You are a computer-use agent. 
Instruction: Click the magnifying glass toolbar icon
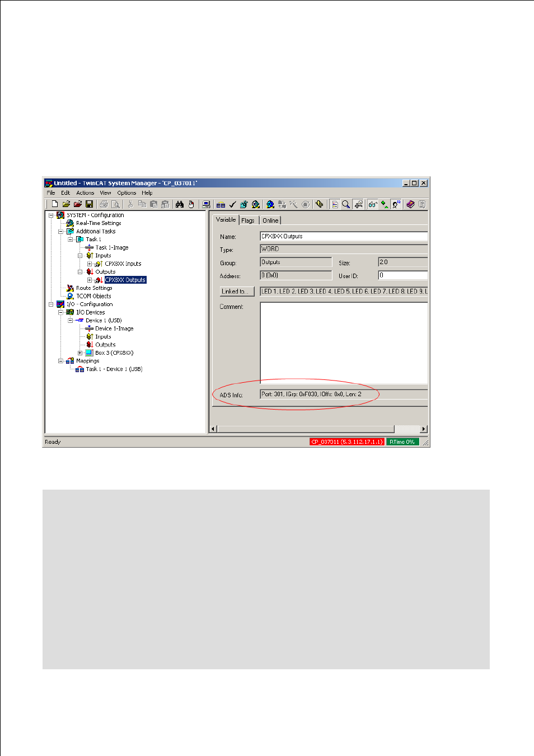(x=346, y=204)
